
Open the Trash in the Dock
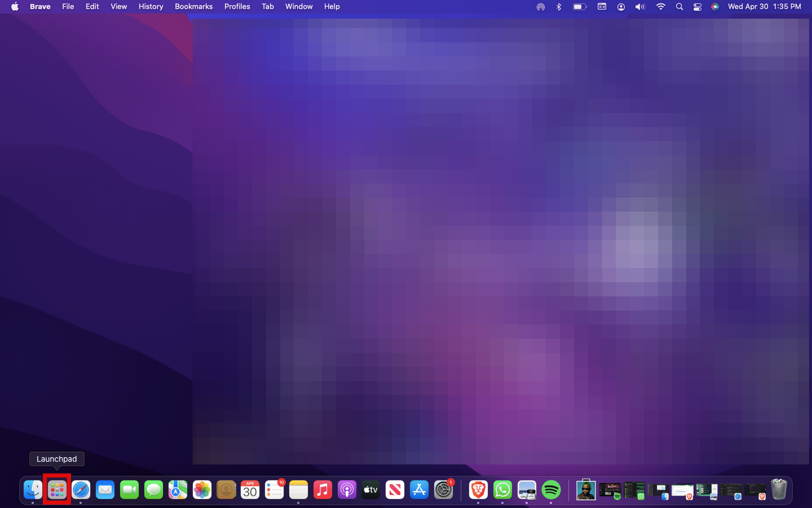click(x=779, y=489)
